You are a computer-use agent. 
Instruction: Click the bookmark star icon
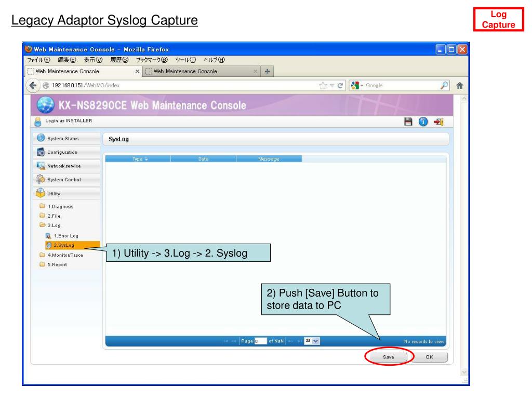[x=323, y=86]
